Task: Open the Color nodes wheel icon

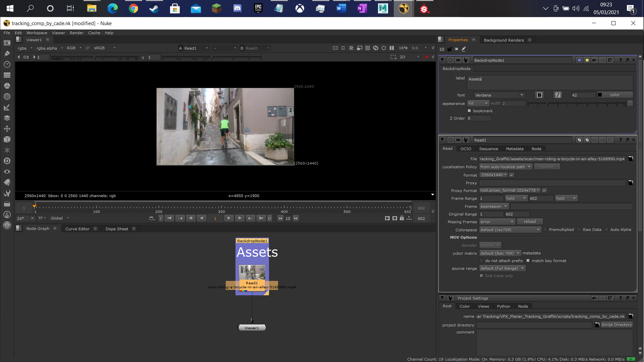Action: coord(7,86)
